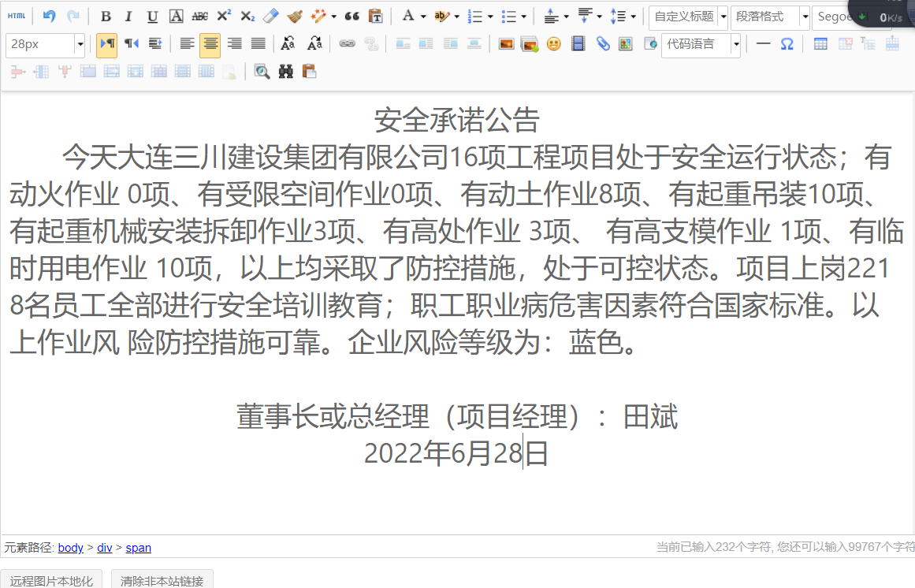Open the auto typeset options arrow

[x=334, y=17]
